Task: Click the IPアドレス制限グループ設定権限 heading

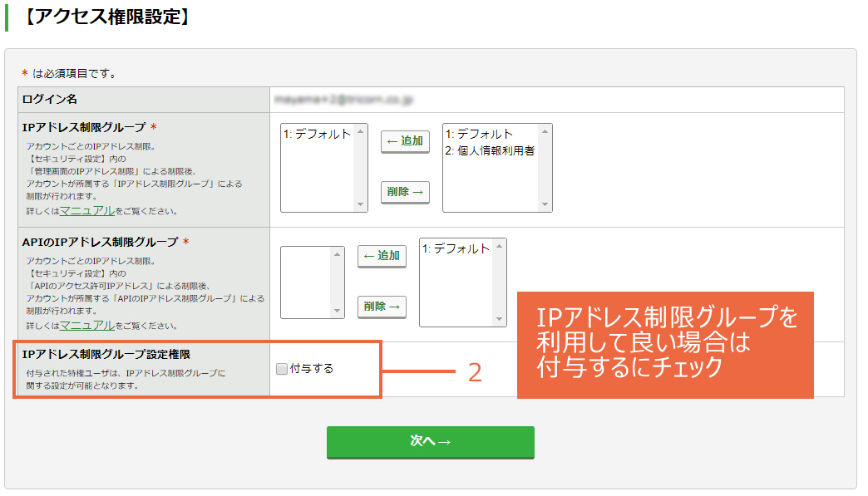Action: (x=106, y=355)
